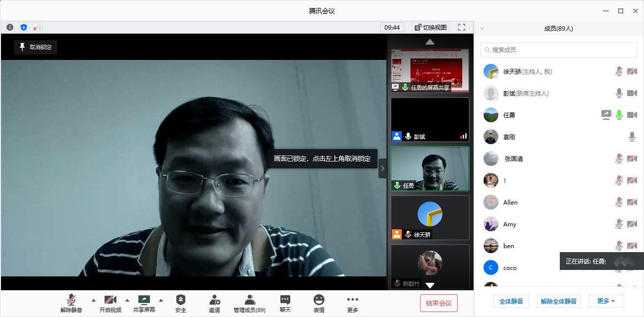Open the Invite (邀请) icon
This screenshot has height=317, width=644.
click(215, 303)
